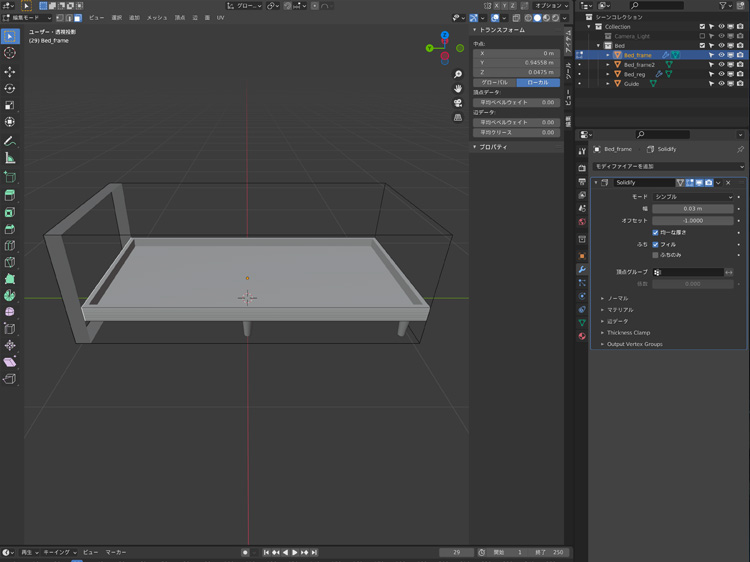This screenshot has width=750, height=562.
Task: Open the モード dropdown set to シンプル
Action: (x=693, y=197)
